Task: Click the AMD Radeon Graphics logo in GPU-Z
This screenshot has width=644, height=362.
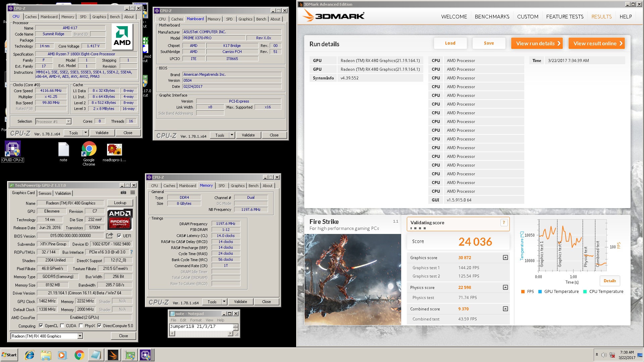Action: click(x=120, y=220)
